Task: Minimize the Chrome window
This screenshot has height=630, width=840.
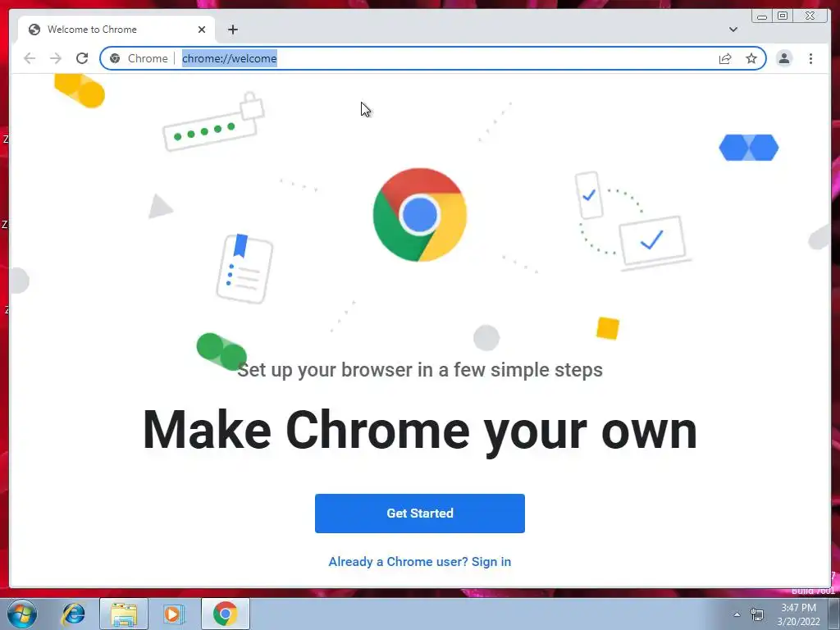Action: pos(762,16)
